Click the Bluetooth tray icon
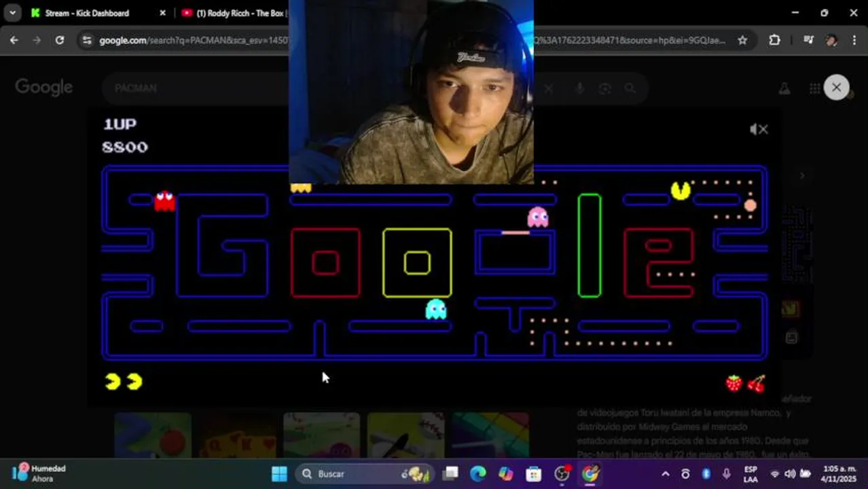 (x=706, y=474)
